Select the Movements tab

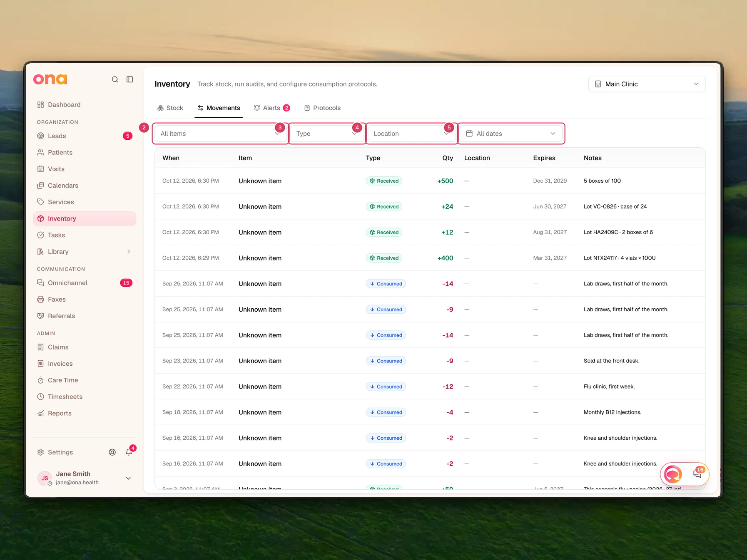click(219, 108)
